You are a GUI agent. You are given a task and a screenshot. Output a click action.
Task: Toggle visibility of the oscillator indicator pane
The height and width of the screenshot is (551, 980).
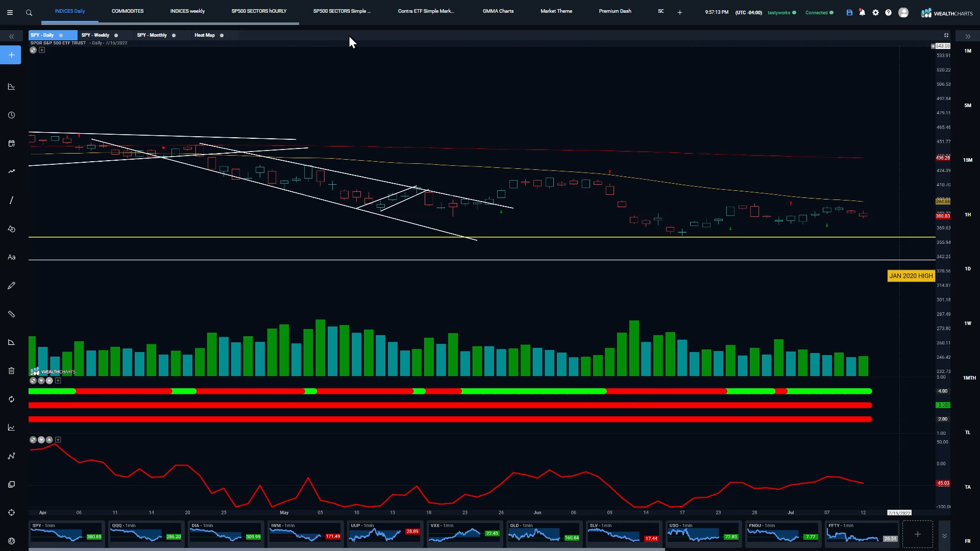coord(33,440)
